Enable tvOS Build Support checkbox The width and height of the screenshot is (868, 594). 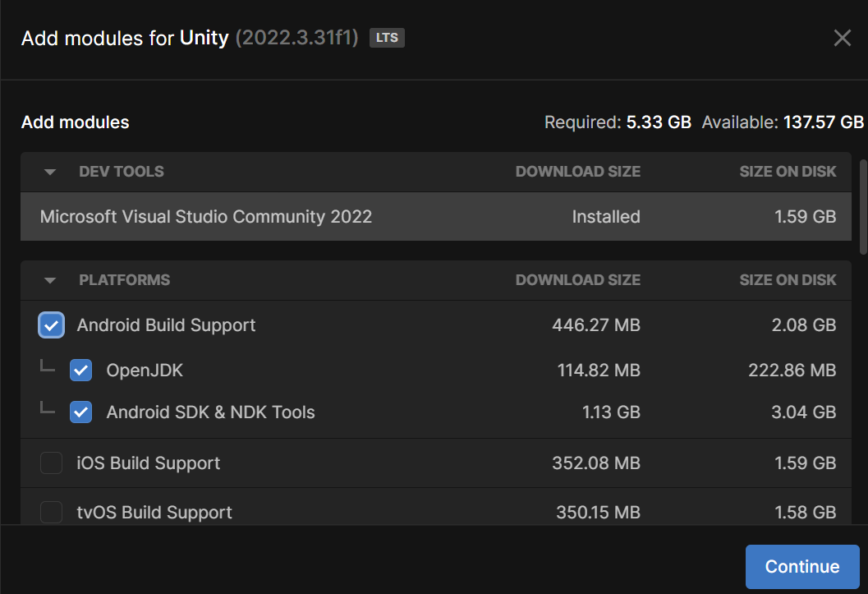[x=51, y=512]
